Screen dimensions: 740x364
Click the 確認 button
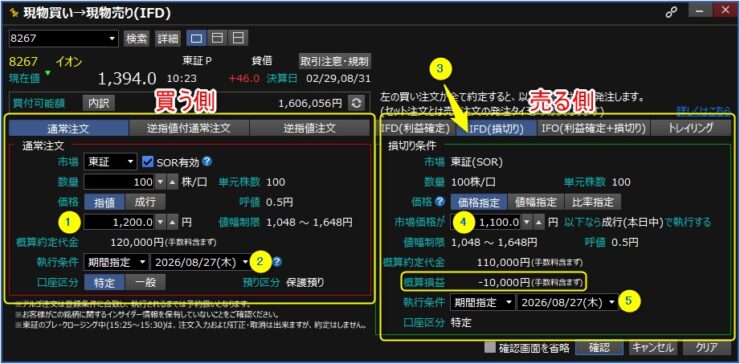(599, 347)
